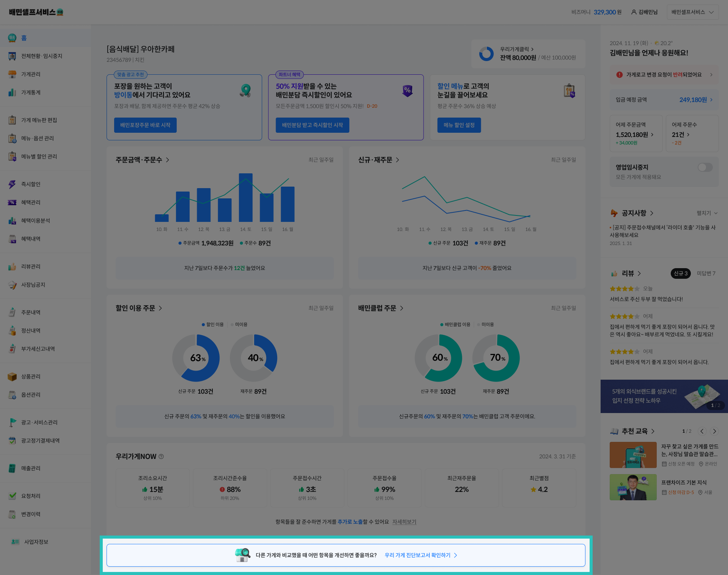Go to 리뷰관리 menu label

[x=31, y=267]
